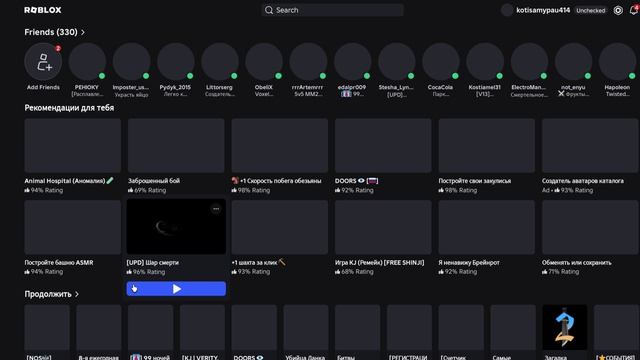
Task: Open friend ElectroMan avatar
Action: 529,62
